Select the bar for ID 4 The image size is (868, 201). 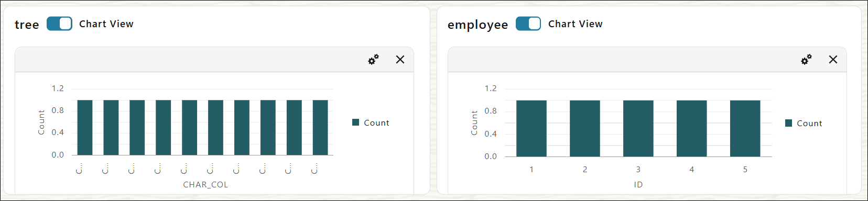point(692,128)
